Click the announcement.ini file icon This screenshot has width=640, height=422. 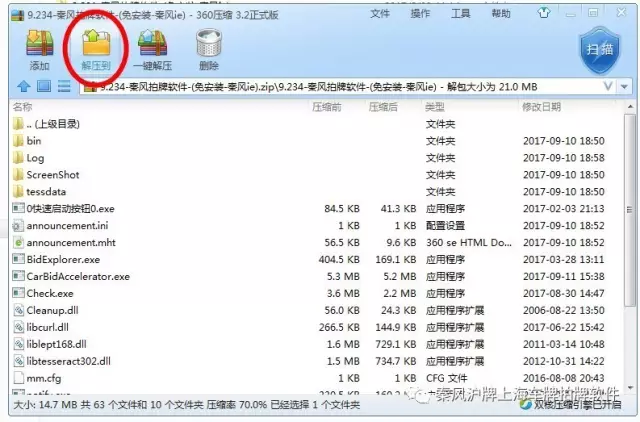tap(18, 225)
